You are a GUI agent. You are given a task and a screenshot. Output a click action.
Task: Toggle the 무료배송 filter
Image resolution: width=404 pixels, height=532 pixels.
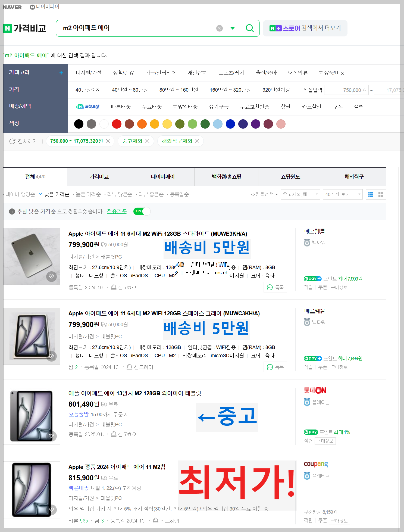point(152,107)
